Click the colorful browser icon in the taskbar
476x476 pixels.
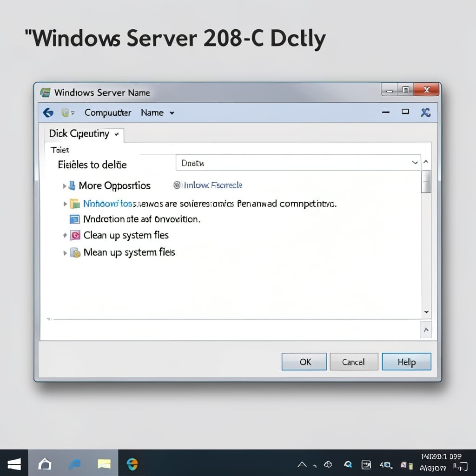tap(132, 464)
